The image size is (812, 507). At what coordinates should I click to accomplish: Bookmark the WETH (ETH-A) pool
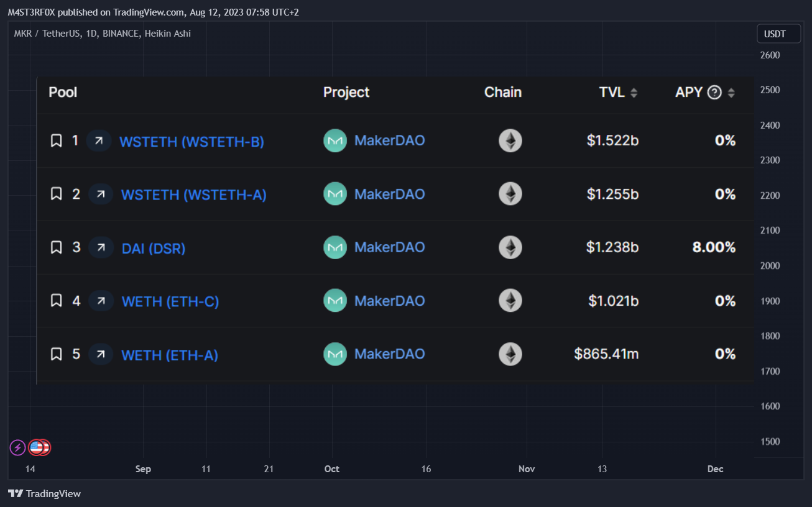coord(56,355)
